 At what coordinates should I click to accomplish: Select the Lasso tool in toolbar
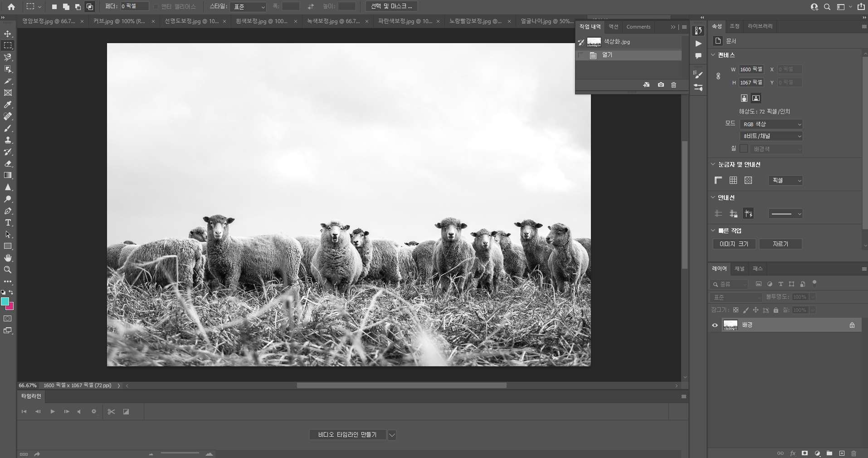coord(8,57)
